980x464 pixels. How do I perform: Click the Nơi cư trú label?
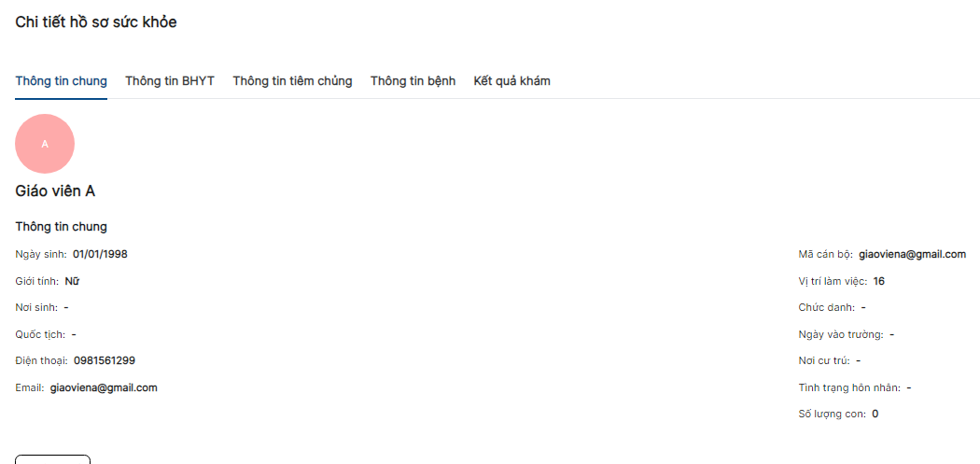[x=824, y=360]
